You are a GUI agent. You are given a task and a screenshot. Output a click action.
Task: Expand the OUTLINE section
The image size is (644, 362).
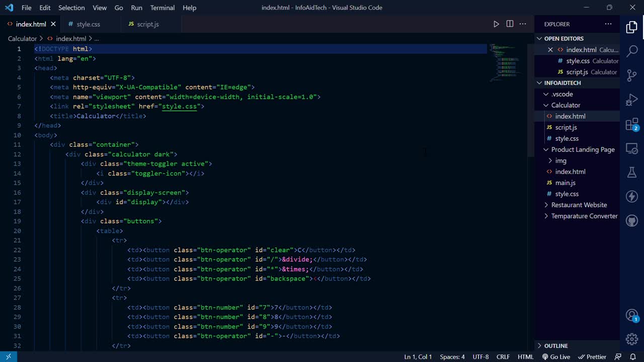point(555,346)
